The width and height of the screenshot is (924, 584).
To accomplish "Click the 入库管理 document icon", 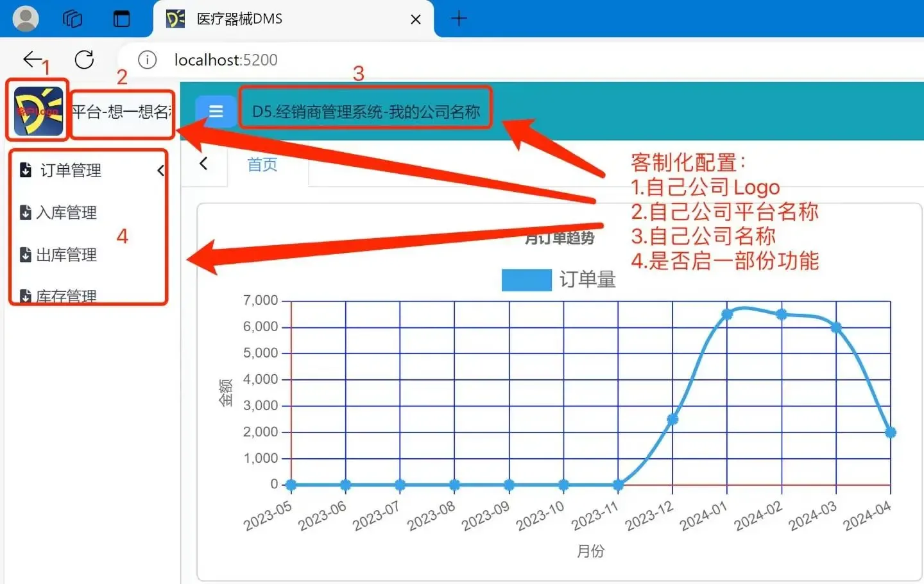I will coord(26,212).
